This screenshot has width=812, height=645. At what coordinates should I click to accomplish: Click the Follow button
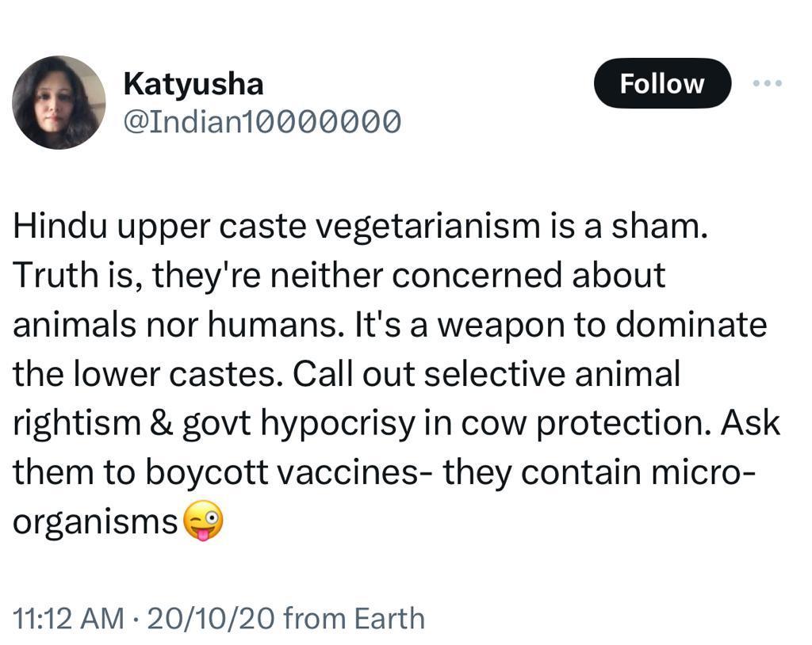661,83
